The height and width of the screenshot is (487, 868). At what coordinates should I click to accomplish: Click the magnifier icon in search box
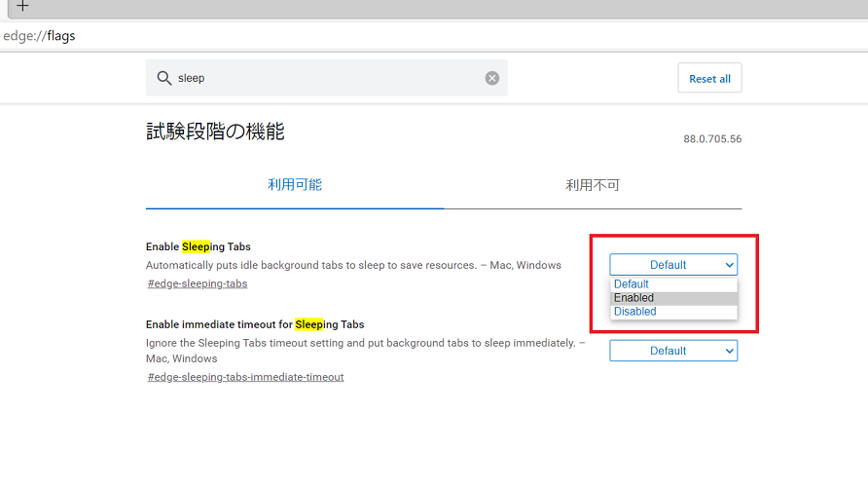click(163, 78)
